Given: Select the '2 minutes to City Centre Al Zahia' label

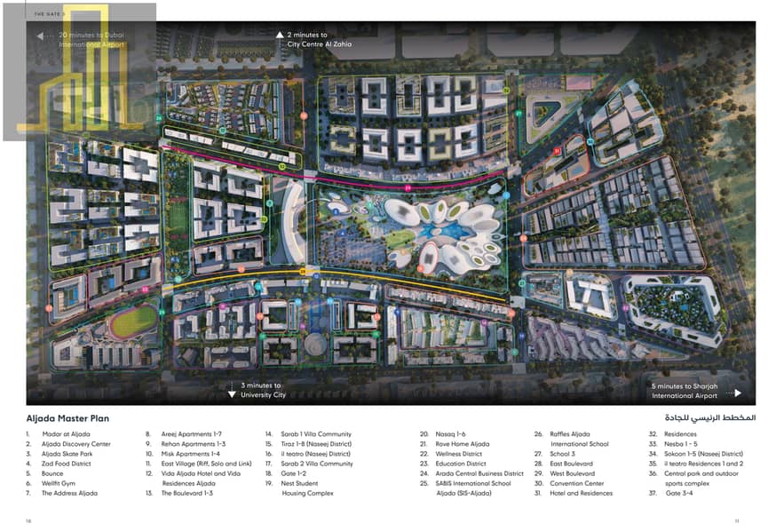Looking at the screenshot, I should pyautogui.click(x=320, y=39).
